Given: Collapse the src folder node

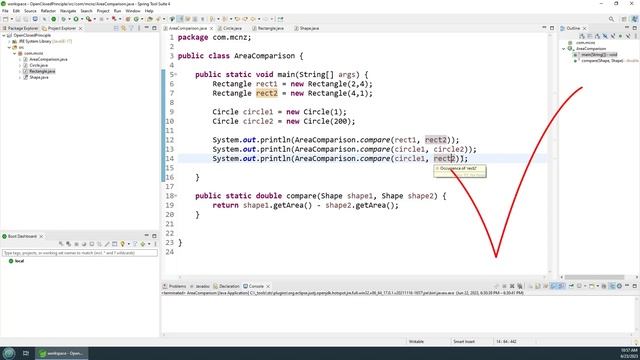Looking at the screenshot, I should tap(9, 47).
